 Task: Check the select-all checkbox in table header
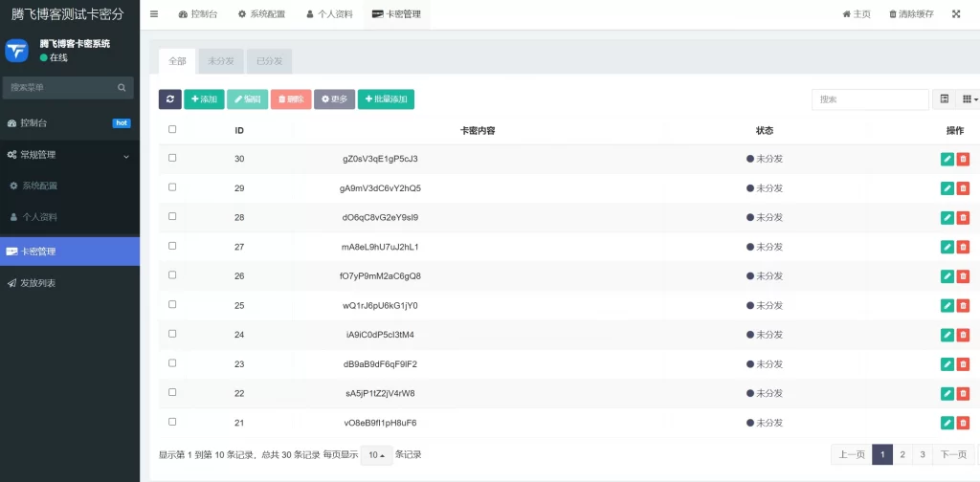(172, 129)
